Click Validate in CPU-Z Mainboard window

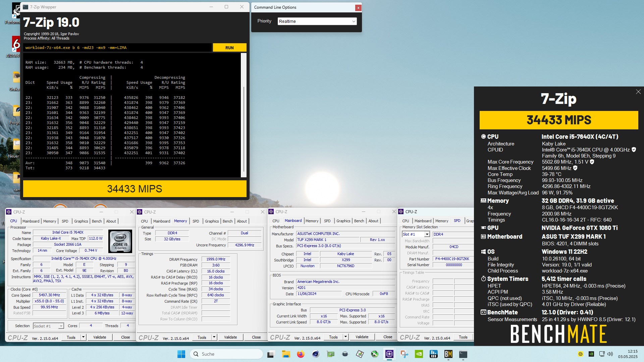pos(362,337)
